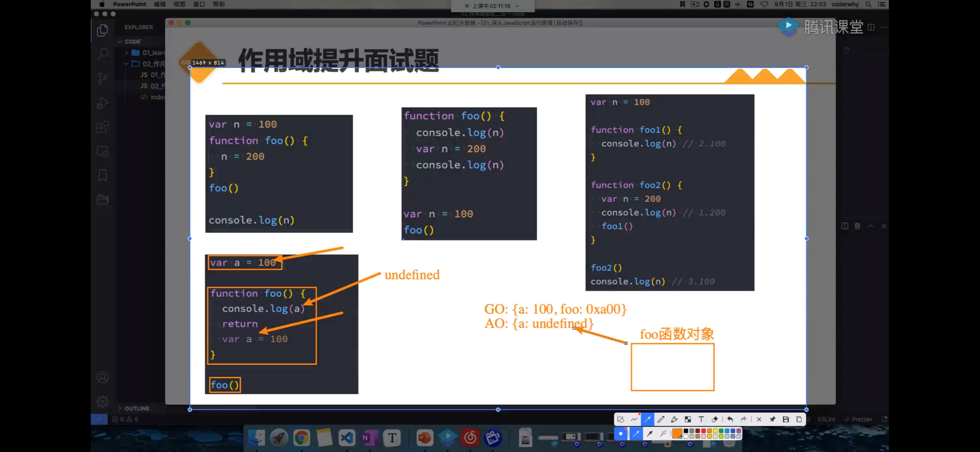Click the Prettier status bar button
The image size is (980, 452).
point(859,419)
